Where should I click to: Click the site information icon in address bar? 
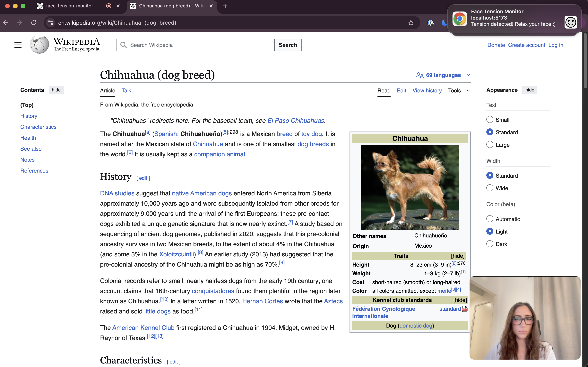[x=50, y=23]
